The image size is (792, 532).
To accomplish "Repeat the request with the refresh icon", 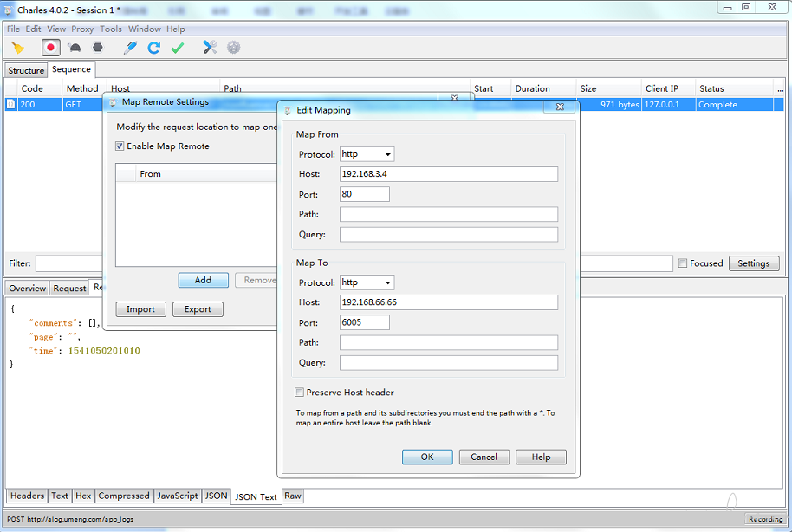I will [154, 48].
